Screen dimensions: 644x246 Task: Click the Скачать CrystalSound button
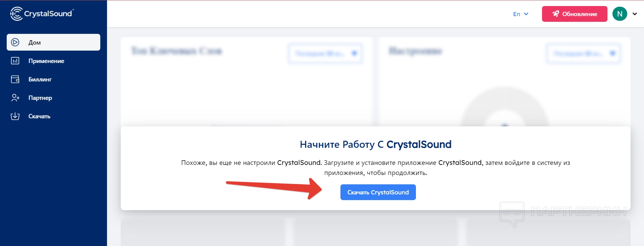[378, 192]
